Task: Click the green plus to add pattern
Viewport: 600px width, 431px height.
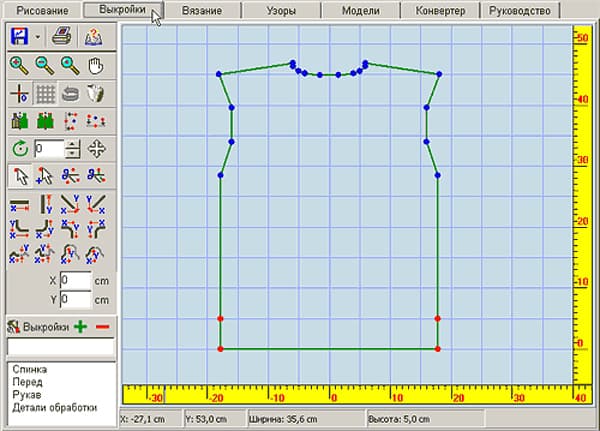Action: 81,327
